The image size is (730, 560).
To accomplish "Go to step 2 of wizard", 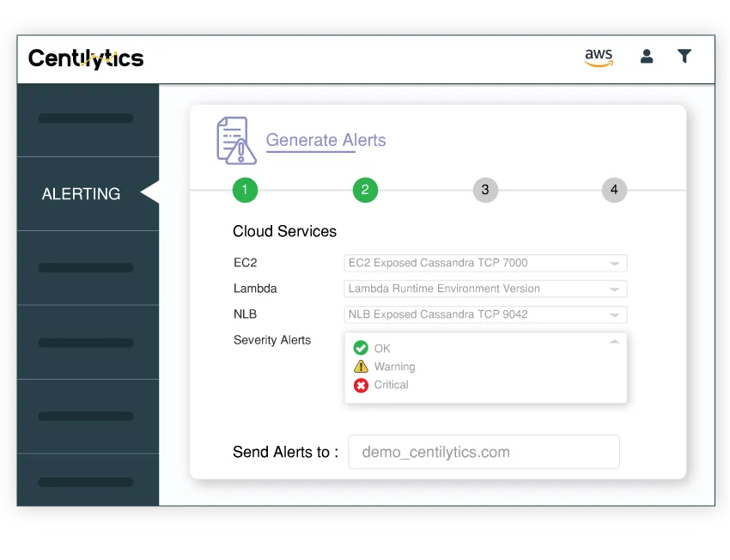I will click(x=365, y=190).
